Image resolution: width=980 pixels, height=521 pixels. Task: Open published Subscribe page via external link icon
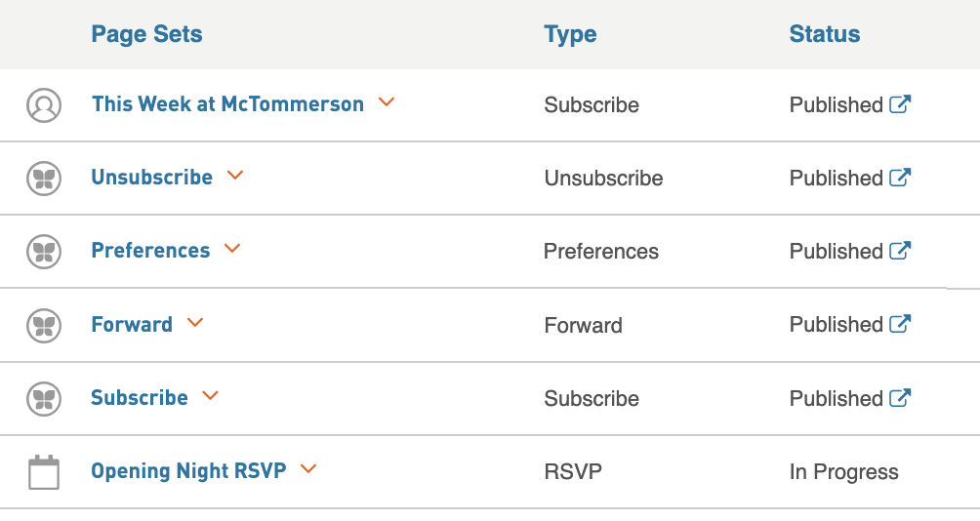coord(900,397)
